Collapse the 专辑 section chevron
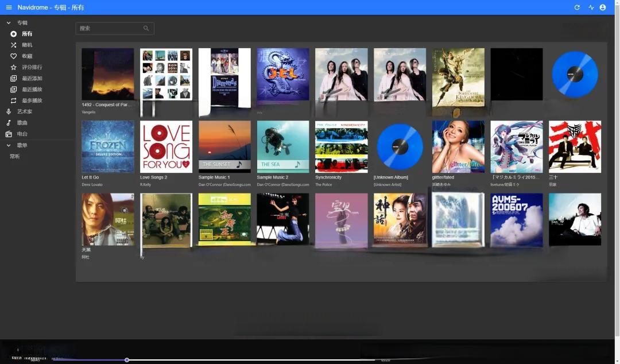 point(9,23)
